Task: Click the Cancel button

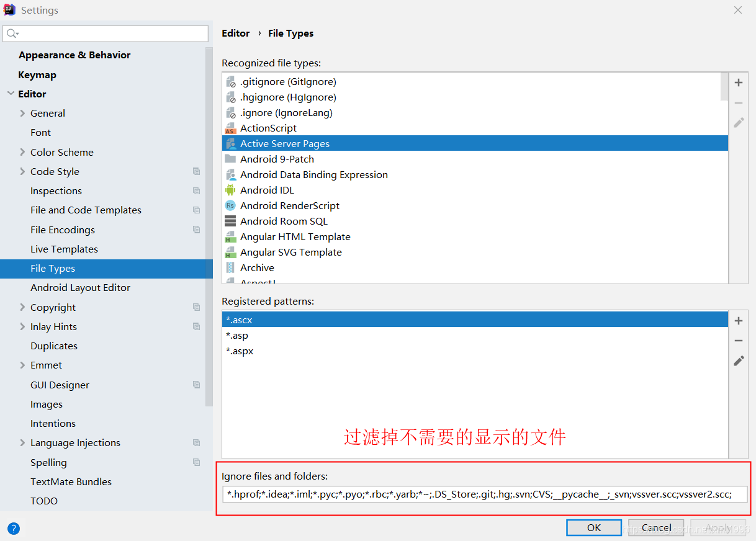Action: (x=656, y=527)
